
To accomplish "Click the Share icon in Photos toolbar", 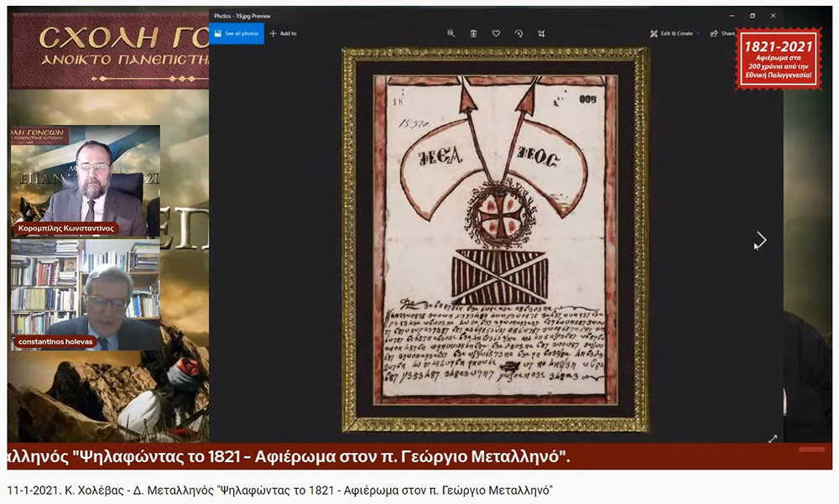I will point(714,34).
